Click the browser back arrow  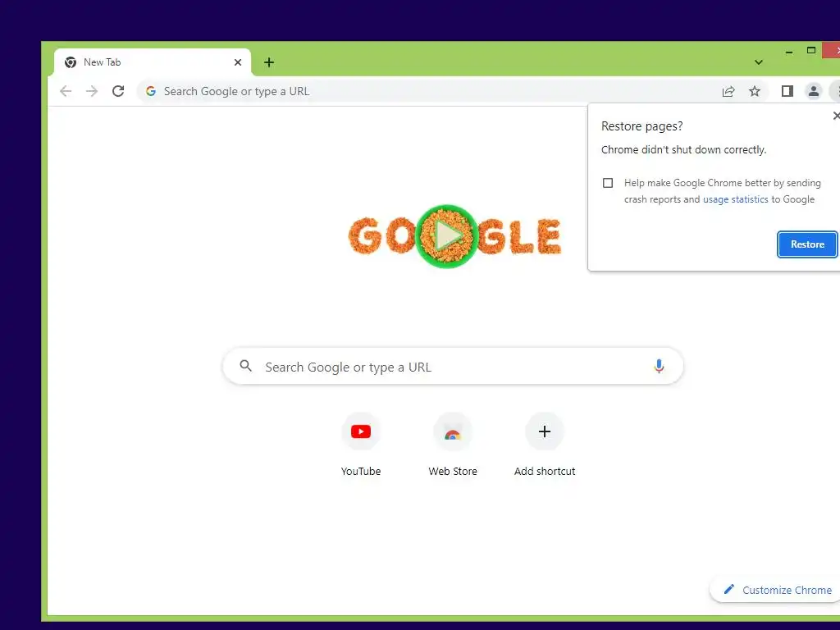[x=66, y=91]
